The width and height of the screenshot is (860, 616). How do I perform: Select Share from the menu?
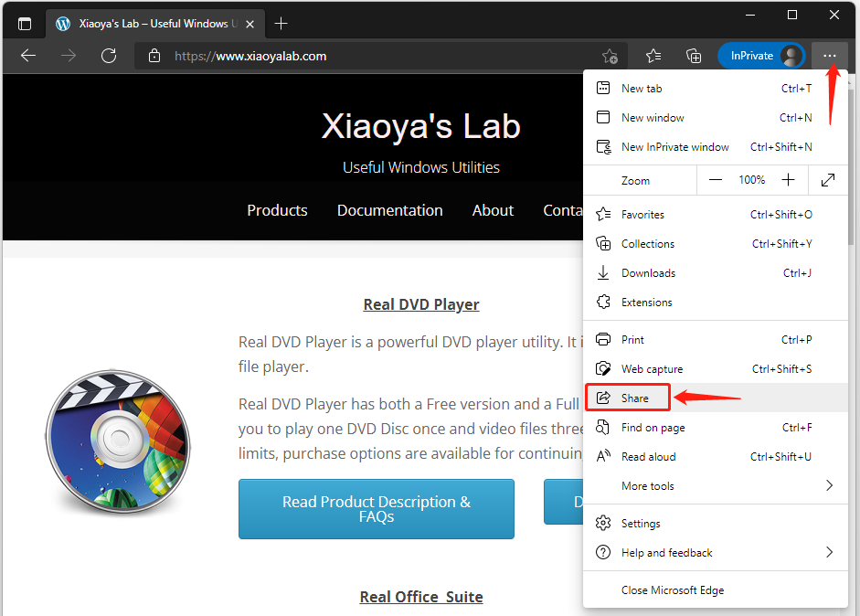coord(633,398)
